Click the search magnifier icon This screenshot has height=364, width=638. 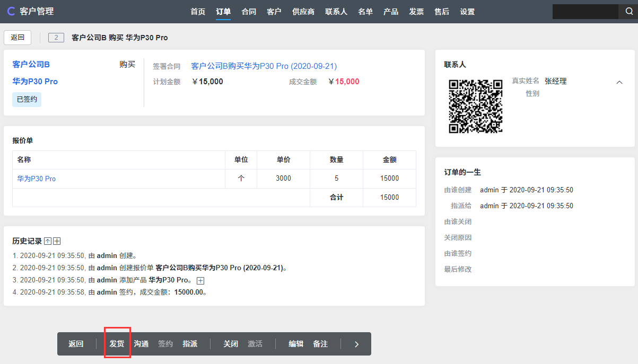click(x=626, y=12)
